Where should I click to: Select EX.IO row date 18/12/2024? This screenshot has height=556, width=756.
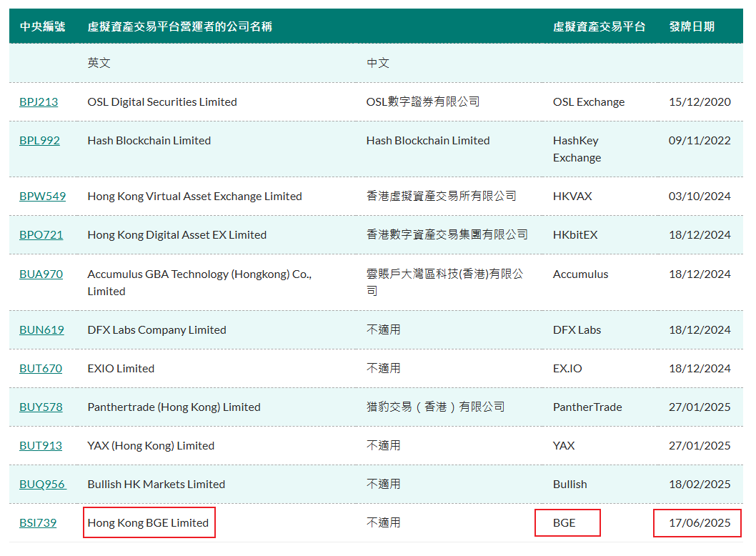[x=700, y=369]
